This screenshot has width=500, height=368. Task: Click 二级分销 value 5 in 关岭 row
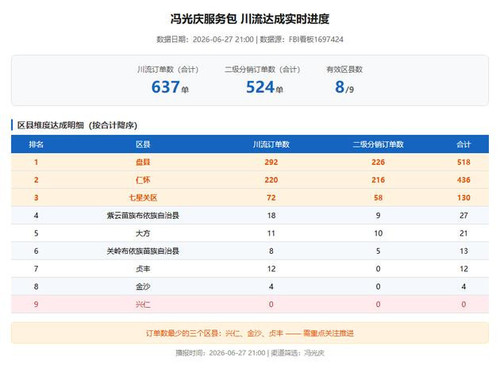(x=378, y=251)
